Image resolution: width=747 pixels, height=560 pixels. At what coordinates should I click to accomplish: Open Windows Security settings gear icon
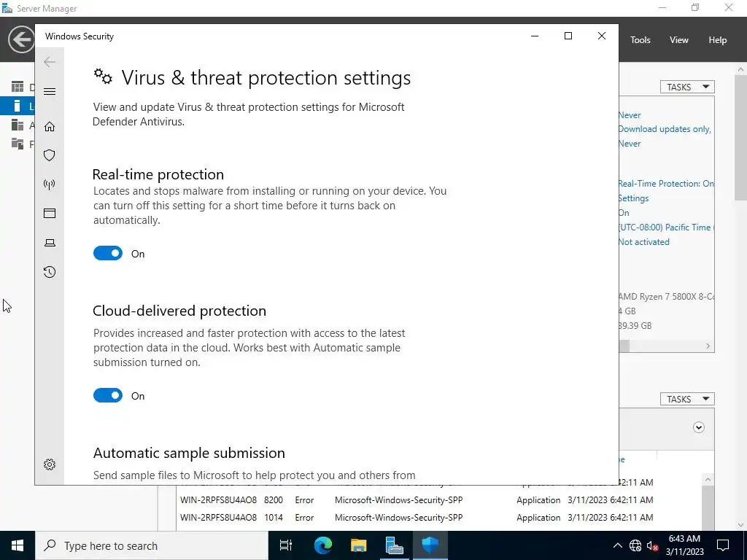[50, 464]
